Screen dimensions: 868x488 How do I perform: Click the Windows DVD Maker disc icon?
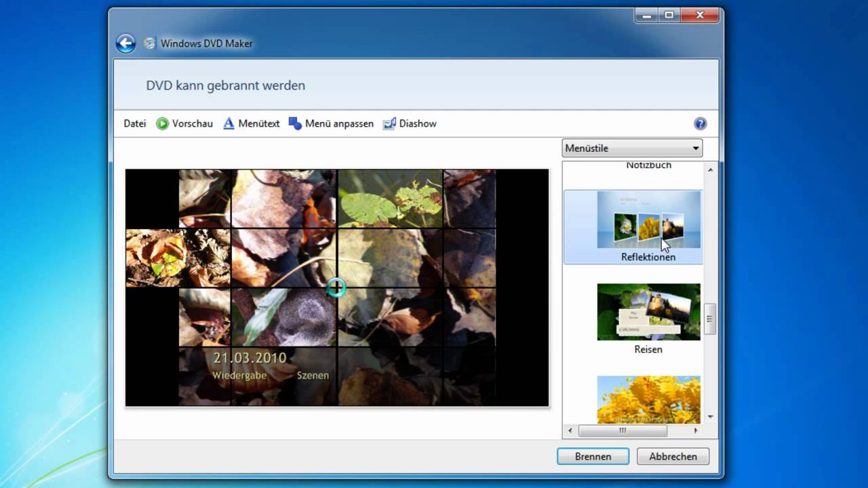point(150,43)
